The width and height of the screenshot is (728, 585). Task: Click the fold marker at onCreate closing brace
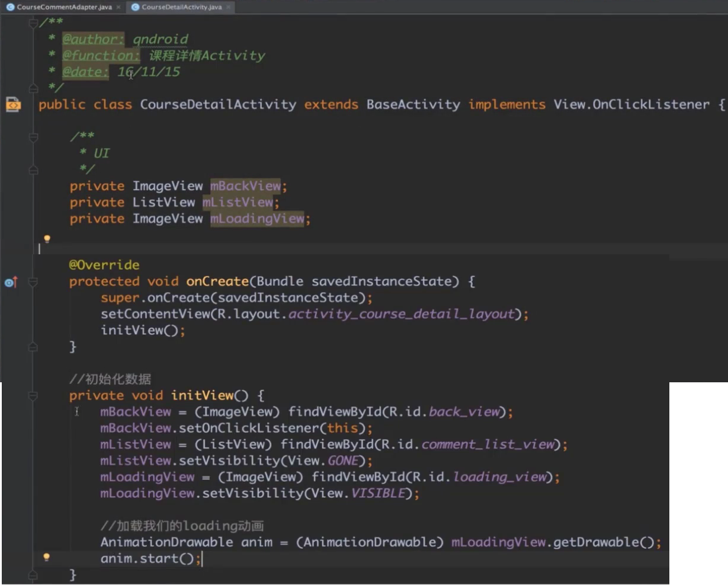pos(33,347)
